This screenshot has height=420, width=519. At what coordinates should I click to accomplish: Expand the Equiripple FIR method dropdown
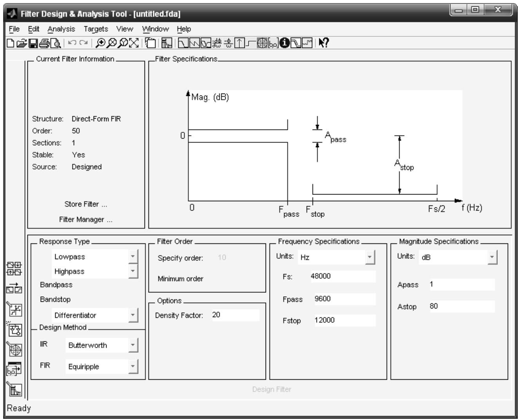(x=133, y=366)
